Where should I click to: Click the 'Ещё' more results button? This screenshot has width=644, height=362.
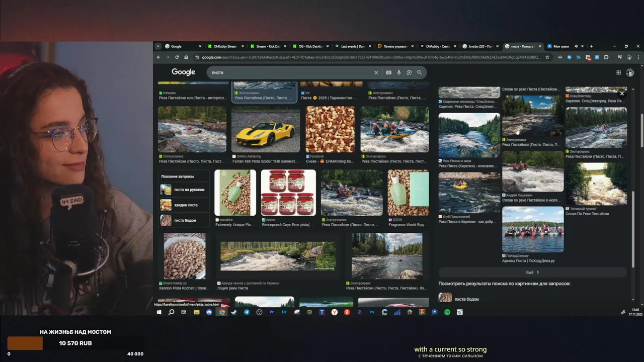click(532, 272)
